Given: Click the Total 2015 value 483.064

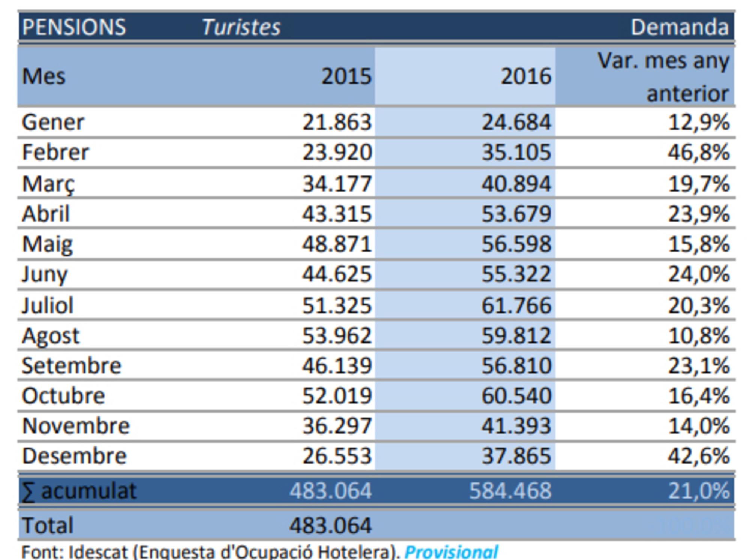Looking at the screenshot, I should pyautogui.click(x=330, y=525).
